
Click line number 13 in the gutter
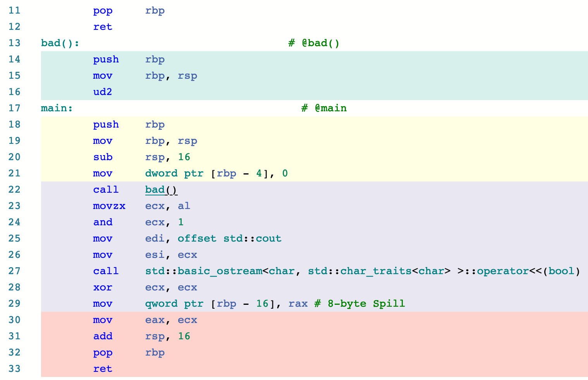14,43
